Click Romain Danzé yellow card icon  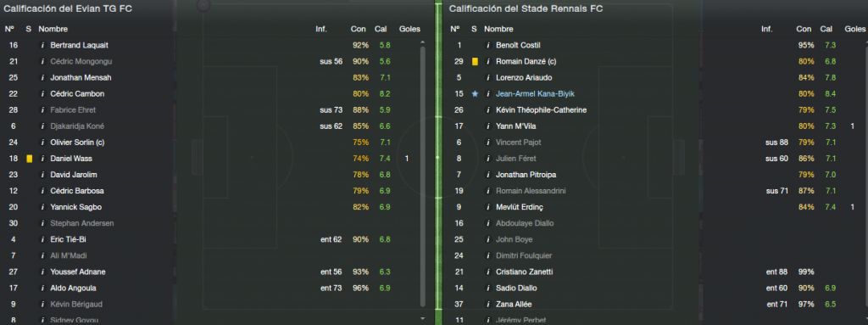[475, 62]
